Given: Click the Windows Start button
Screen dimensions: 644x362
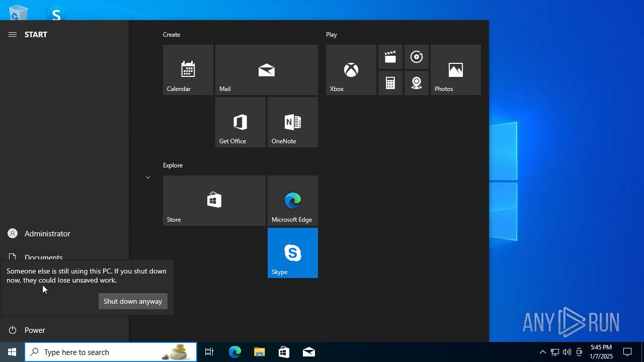Looking at the screenshot, I should click(x=12, y=352).
